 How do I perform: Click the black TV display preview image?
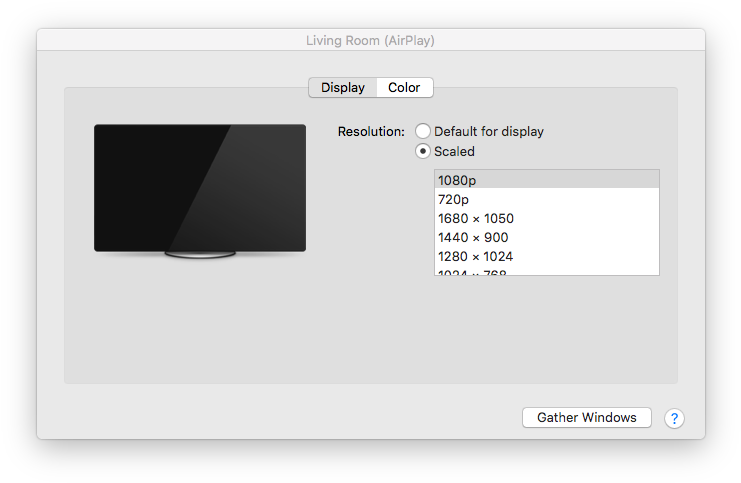[200, 187]
